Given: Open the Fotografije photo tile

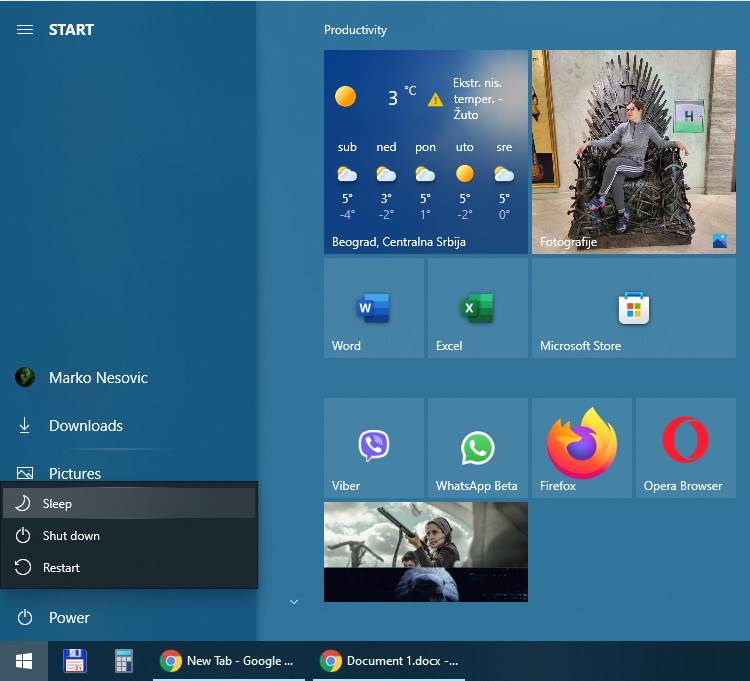Looking at the screenshot, I should tap(634, 152).
